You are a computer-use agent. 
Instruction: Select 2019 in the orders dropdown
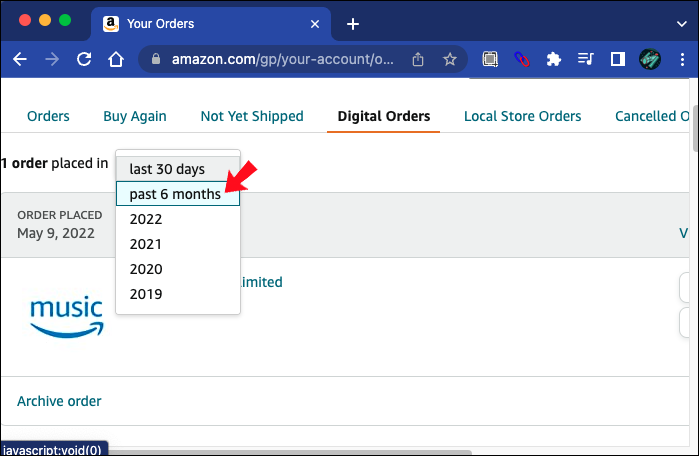pos(146,294)
